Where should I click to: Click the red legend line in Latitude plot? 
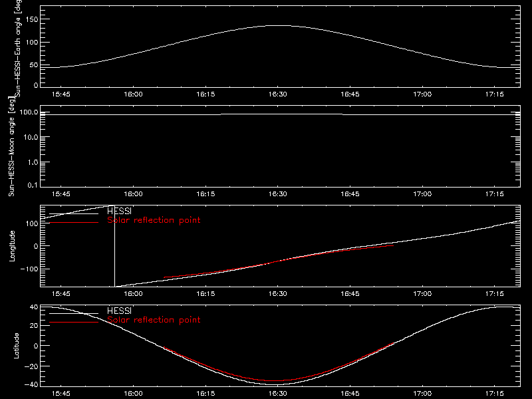[x=74, y=322]
